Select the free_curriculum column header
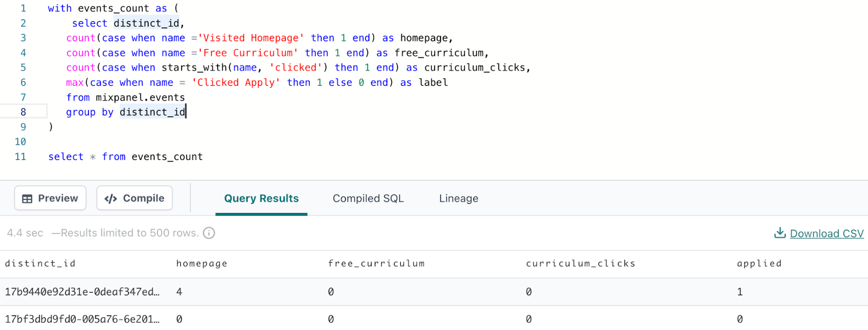The width and height of the screenshot is (868, 330). click(x=376, y=263)
